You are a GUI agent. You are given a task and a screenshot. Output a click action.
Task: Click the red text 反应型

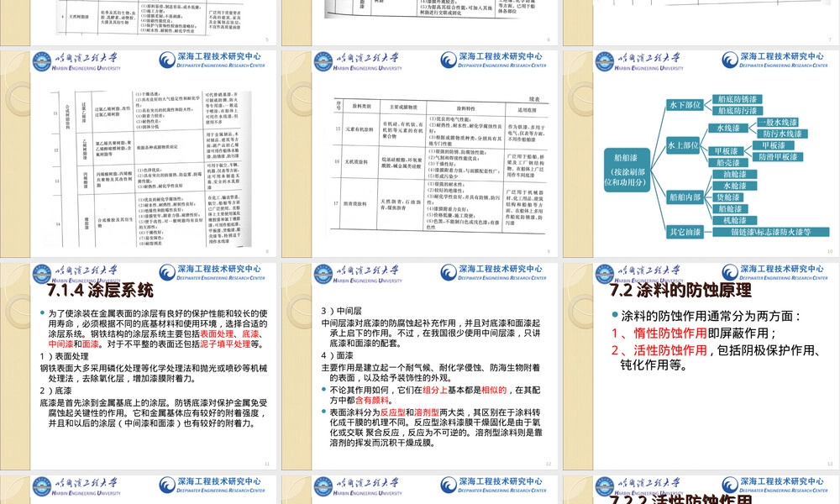click(x=392, y=412)
